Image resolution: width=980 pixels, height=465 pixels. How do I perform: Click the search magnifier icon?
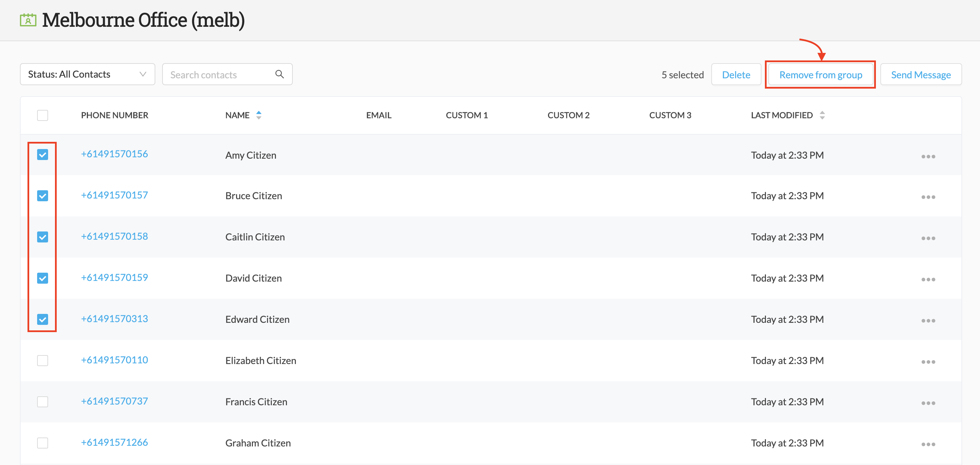pos(280,74)
